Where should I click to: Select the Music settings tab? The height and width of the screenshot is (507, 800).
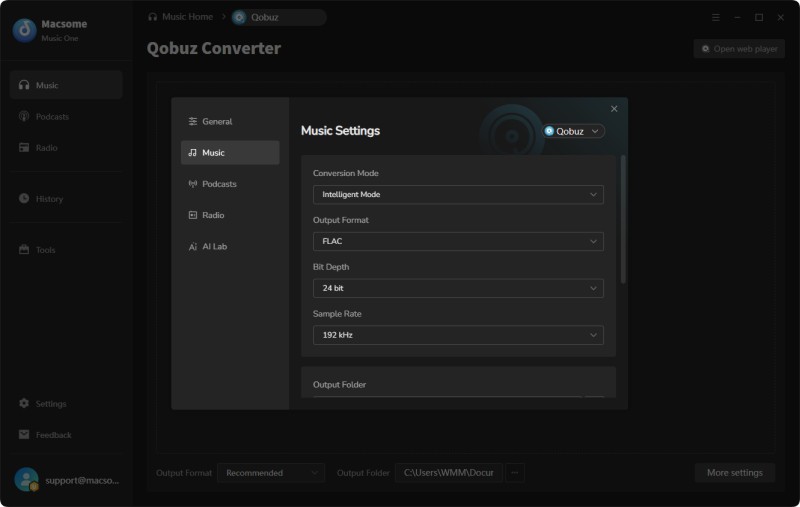(x=230, y=153)
